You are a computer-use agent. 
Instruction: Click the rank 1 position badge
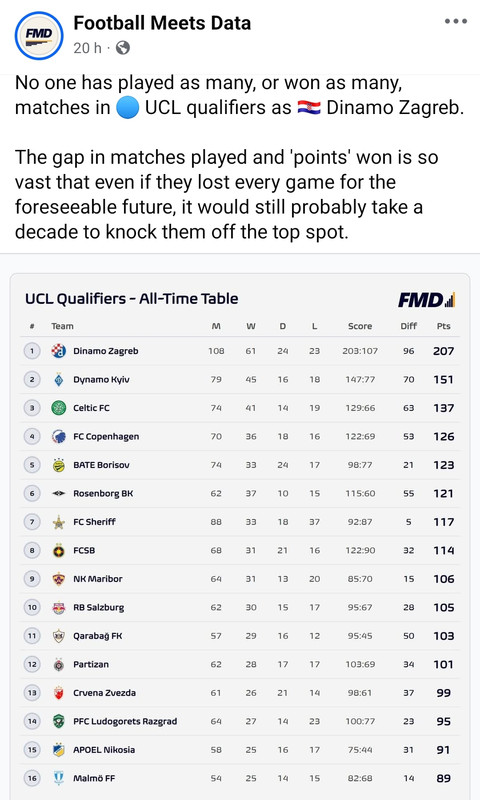click(32, 351)
